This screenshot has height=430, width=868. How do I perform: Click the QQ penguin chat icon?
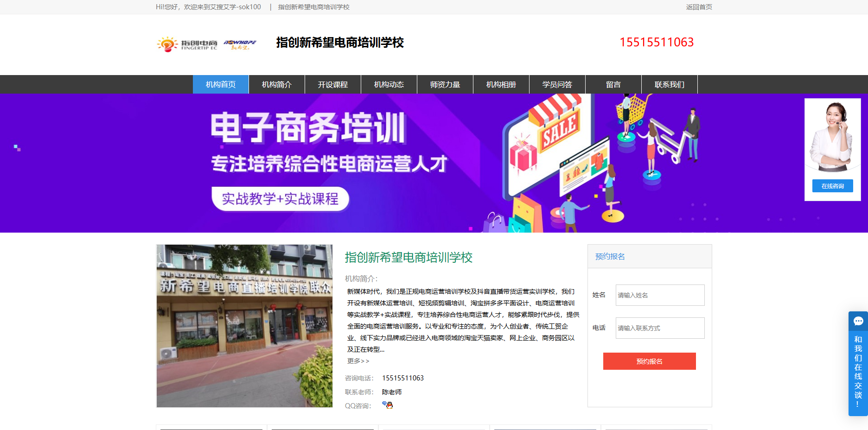388,405
